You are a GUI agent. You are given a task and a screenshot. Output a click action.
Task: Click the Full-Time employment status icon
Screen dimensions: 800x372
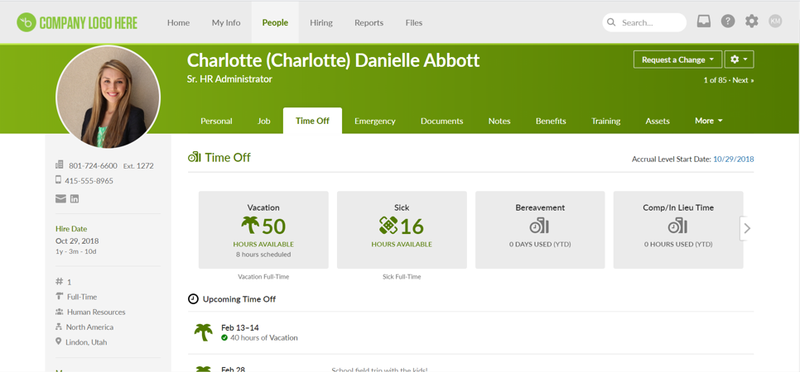point(59,296)
